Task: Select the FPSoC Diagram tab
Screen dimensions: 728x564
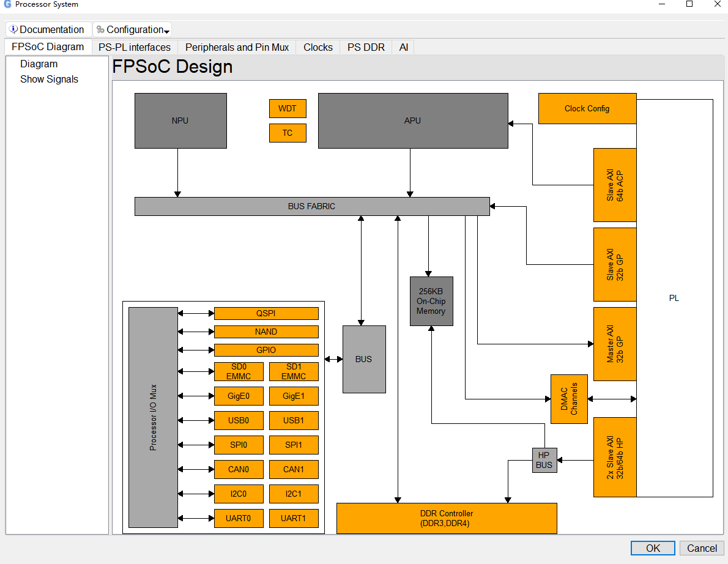Action: [x=48, y=47]
